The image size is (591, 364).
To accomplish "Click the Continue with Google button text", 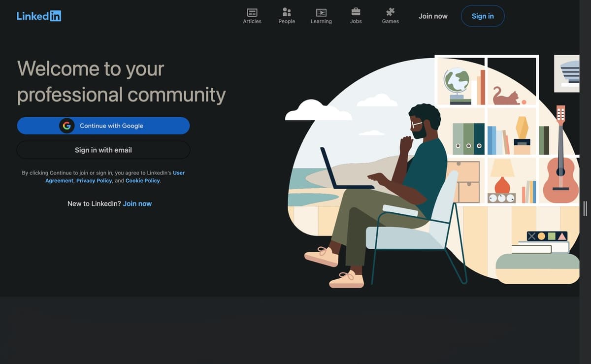I will (111, 126).
